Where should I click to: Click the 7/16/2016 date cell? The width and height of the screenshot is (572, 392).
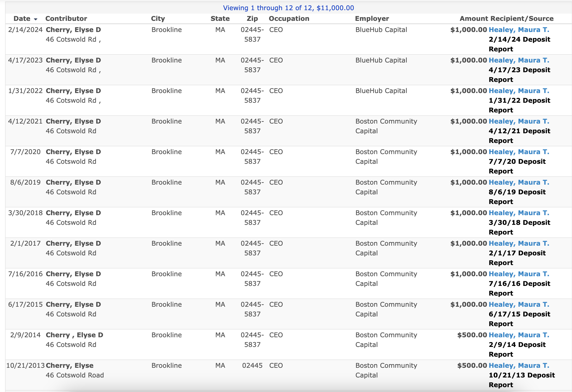(x=25, y=274)
